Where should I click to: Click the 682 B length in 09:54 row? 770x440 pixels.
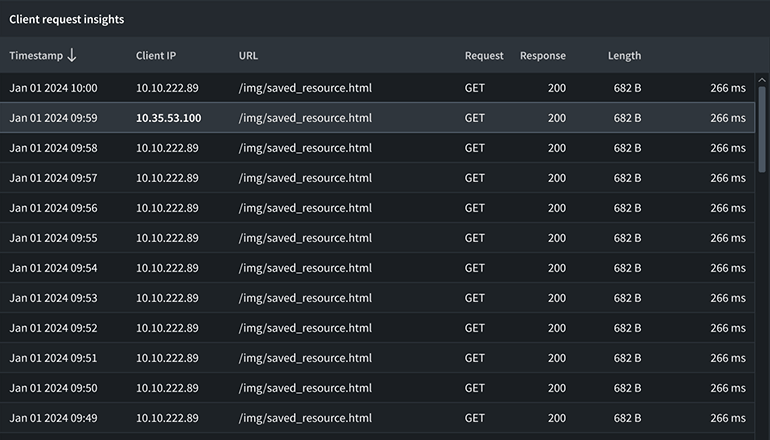627,268
